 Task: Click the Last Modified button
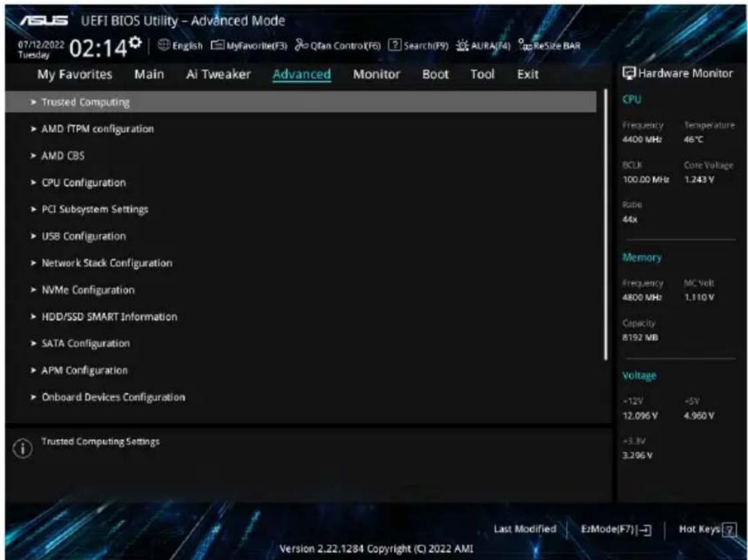pos(524,529)
